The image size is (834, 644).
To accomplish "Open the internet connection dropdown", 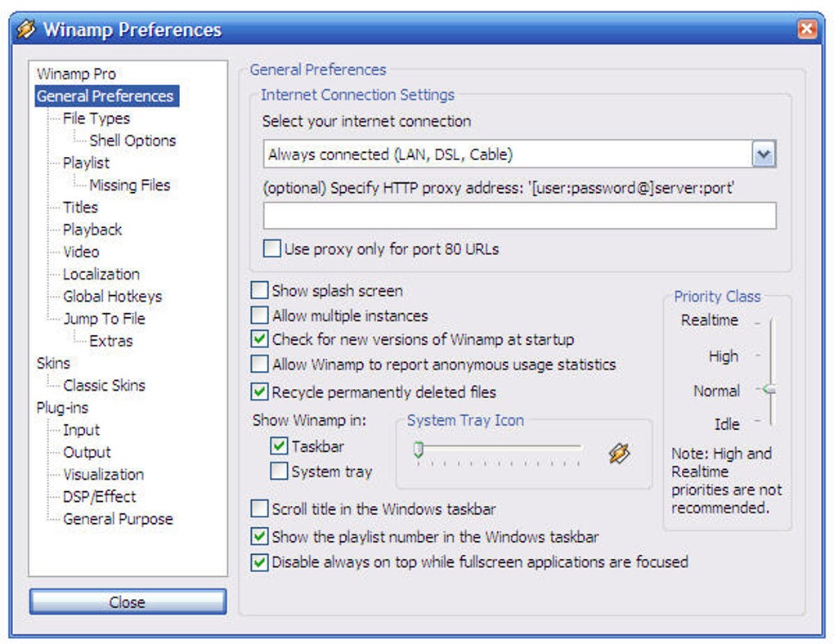I will click(x=763, y=154).
